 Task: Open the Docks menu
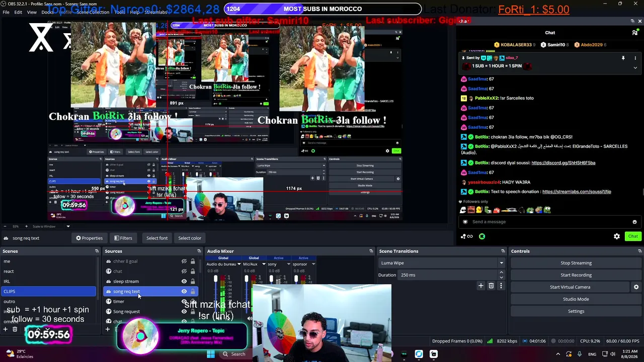coord(48,12)
